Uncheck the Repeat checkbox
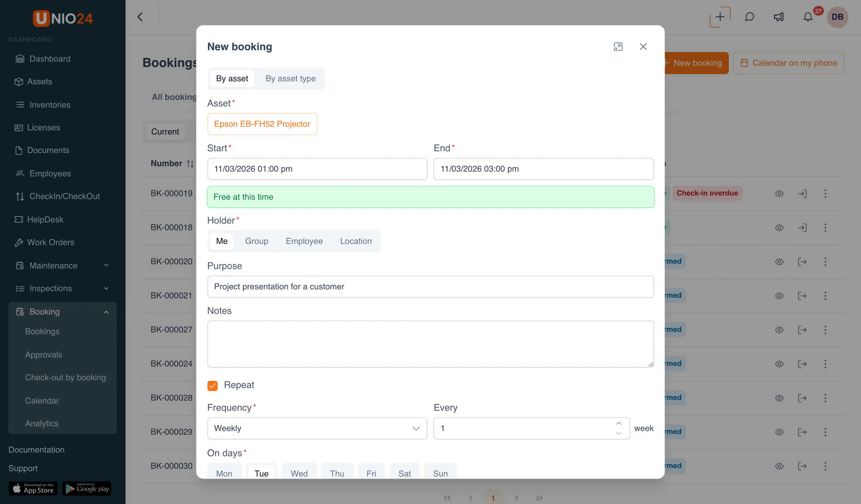The image size is (861, 504). [x=213, y=385]
